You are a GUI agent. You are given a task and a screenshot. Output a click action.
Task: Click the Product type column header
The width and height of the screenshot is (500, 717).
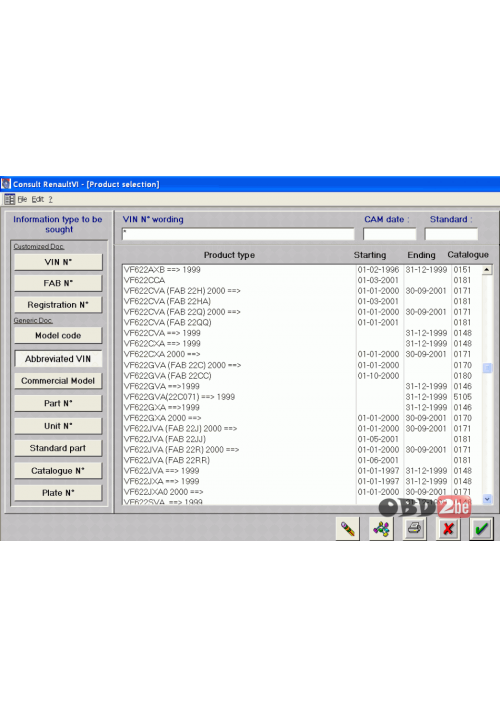(229, 255)
